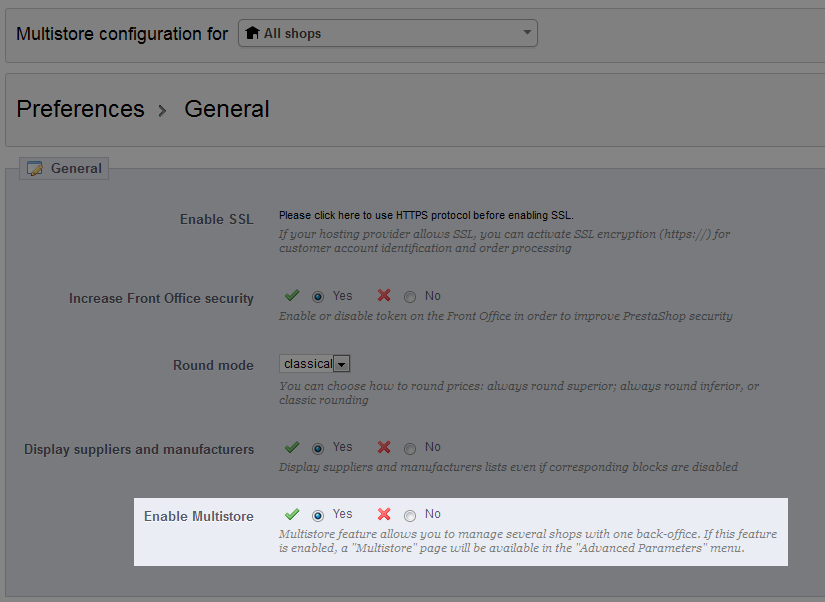
Task: Select Yes for Increase Front Office security
Action: tap(318, 297)
